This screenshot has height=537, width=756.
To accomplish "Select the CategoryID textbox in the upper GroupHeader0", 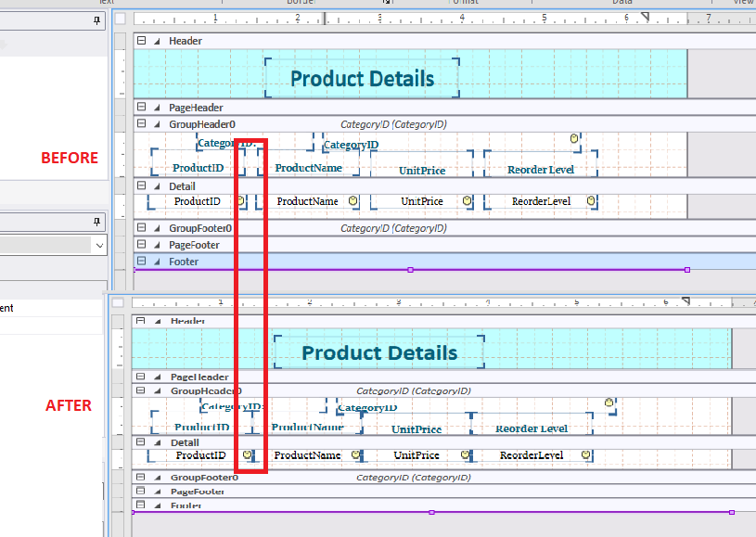I will coord(452,143).
